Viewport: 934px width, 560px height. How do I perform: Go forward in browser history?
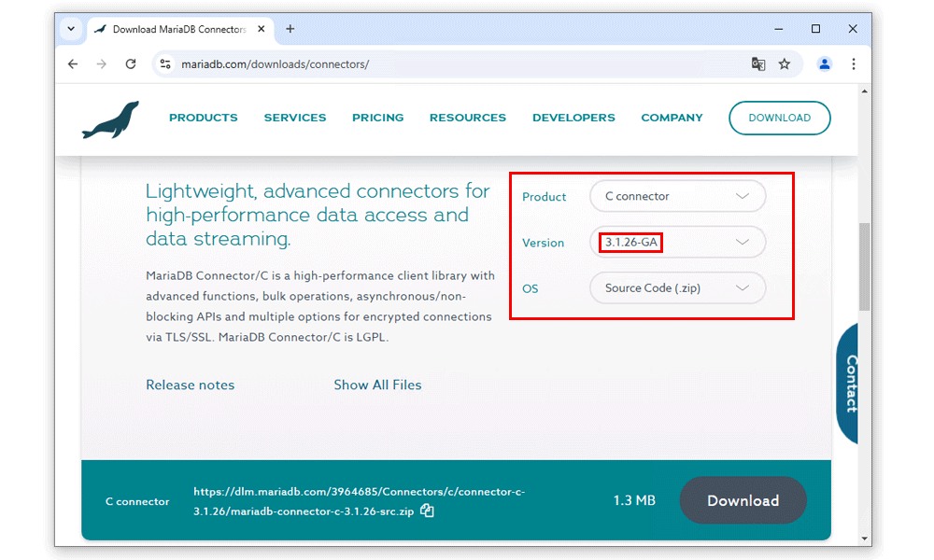click(x=101, y=64)
